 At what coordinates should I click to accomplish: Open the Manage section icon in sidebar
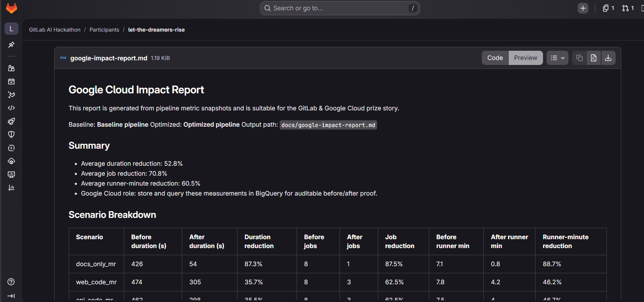pos(11,68)
